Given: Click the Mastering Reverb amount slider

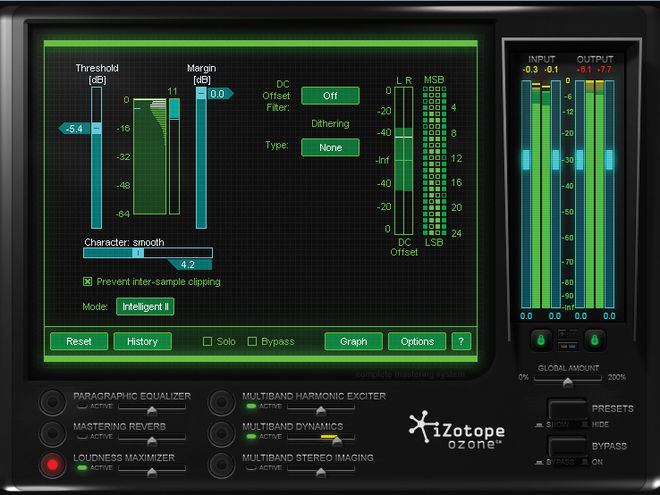Looking at the screenshot, I should click(152, 440).
